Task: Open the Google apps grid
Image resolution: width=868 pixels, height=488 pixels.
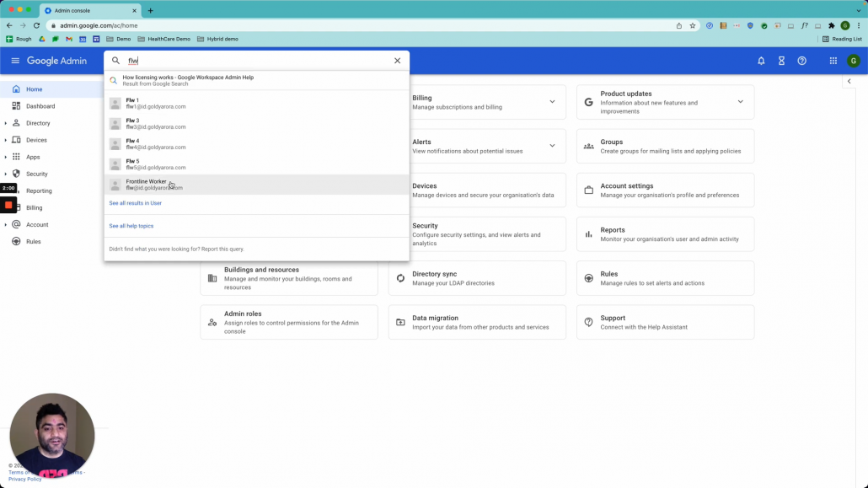Action: 833,61
